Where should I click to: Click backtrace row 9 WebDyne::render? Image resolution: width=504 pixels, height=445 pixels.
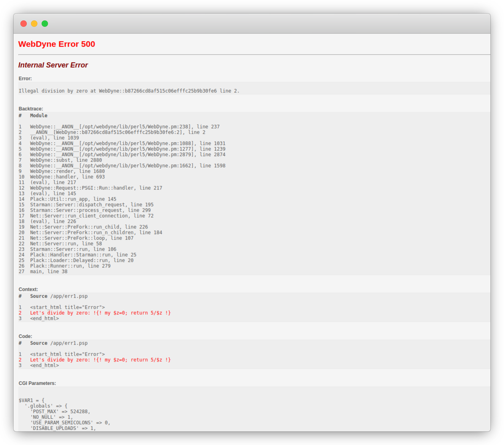(67, 171)
